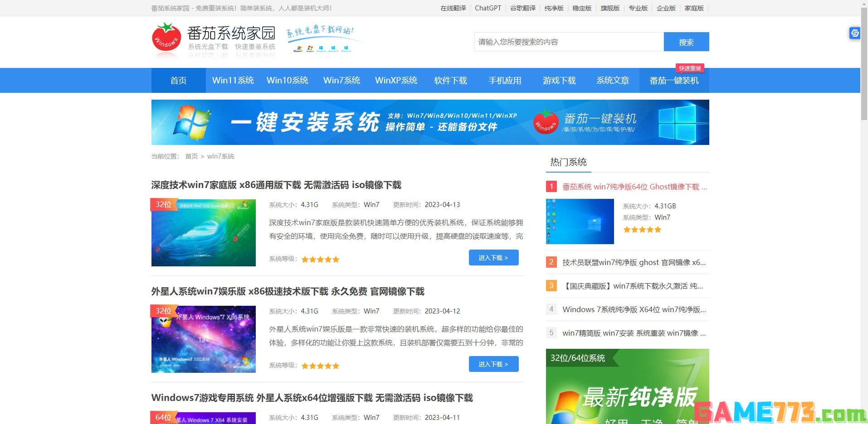The image size is (868, 424).
Task: Select 手机应用 in the navigation bar
Action: (x=505, y=81)
